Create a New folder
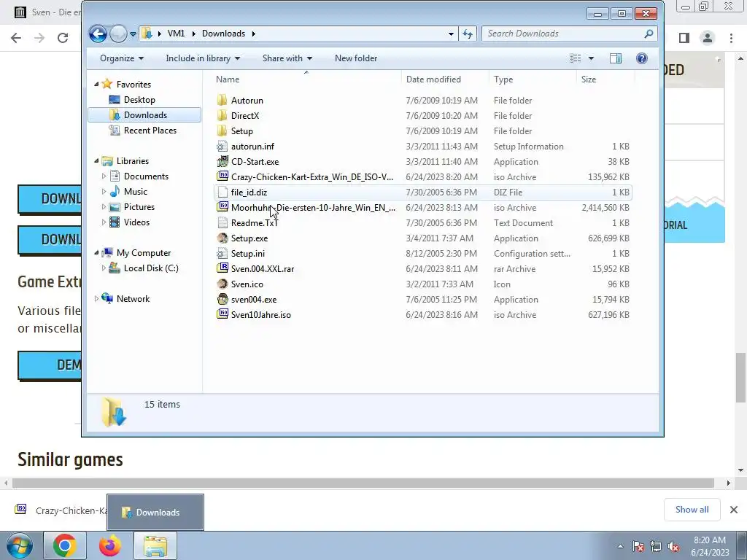The image size is (747, 560). (356, 58)
